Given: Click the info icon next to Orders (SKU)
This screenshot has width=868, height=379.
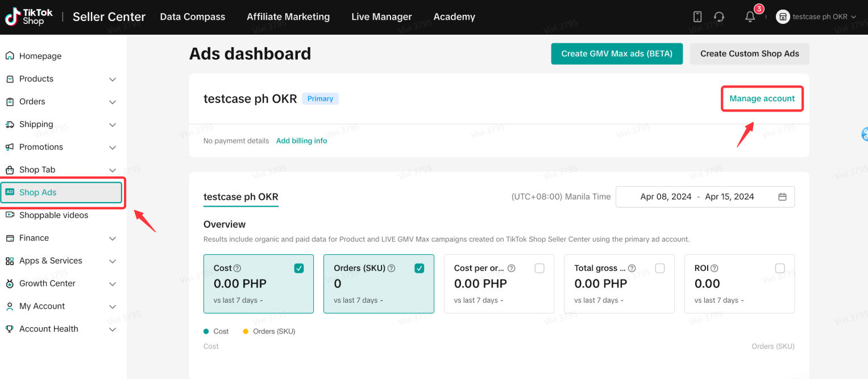Looking at the screenshot, I should pyautogui.click(x=391, y=268).
